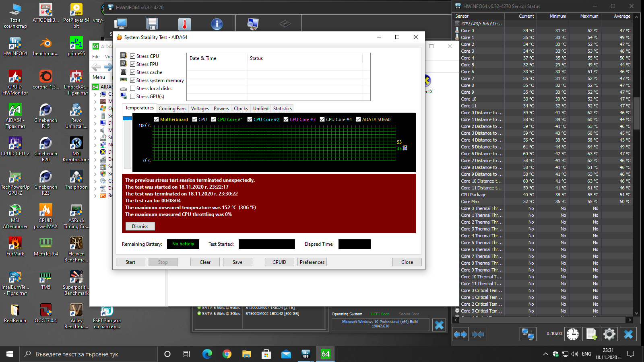Enable Stress local disks
Image resolution: width=644 pixels, height=362 pixels.
(x=132, y=88)
